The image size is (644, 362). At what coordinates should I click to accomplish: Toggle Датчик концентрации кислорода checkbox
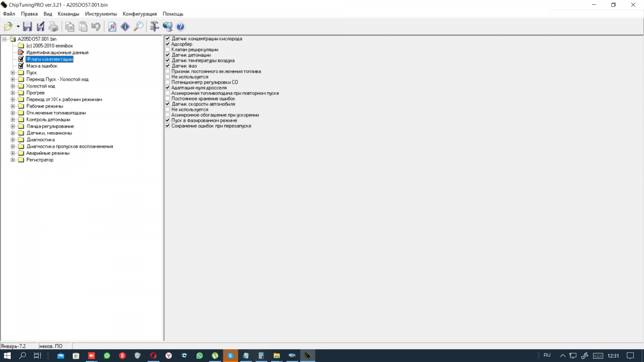[x=168, y=39]
